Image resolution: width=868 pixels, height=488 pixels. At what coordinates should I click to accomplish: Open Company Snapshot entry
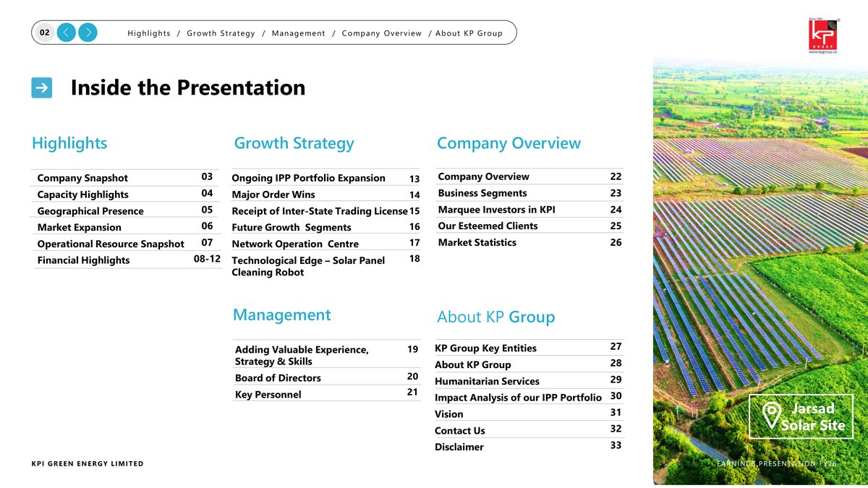[82, 178]
